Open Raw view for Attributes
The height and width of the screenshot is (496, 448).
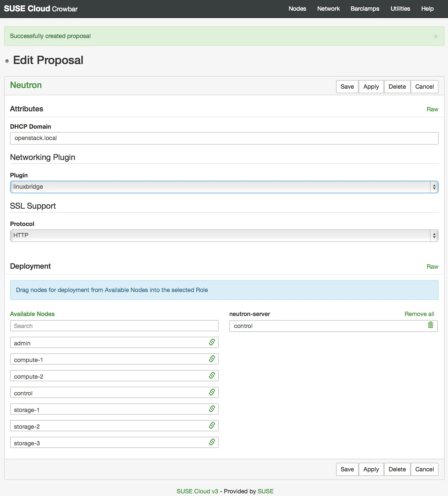click(432, 109)
